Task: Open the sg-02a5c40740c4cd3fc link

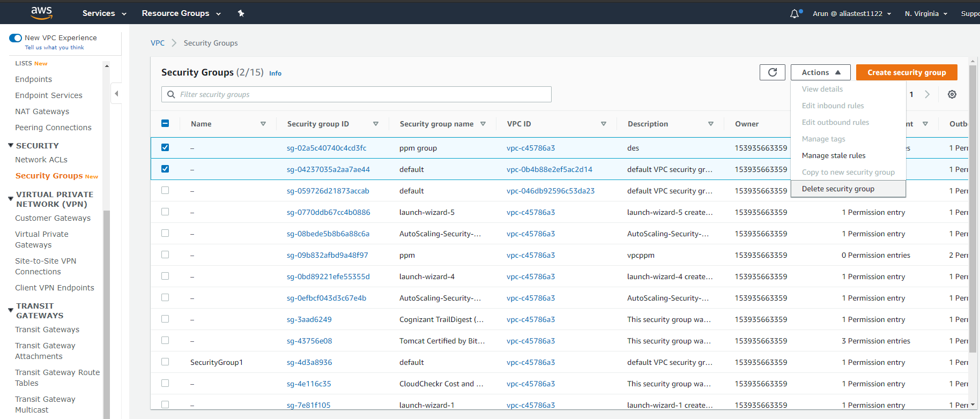Action: click(326, 148)
